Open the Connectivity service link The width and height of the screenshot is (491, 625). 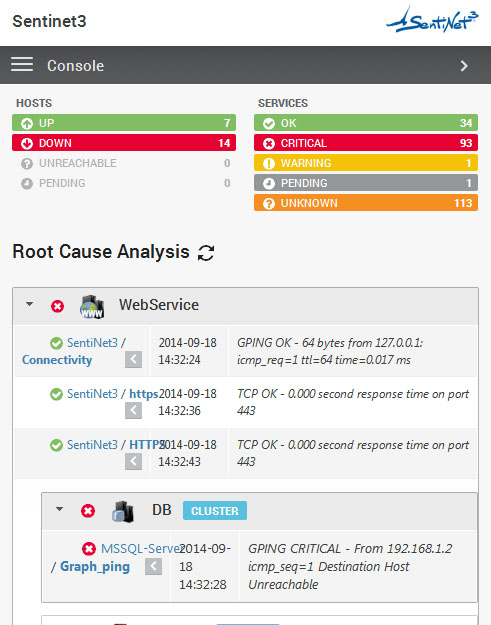57,360
